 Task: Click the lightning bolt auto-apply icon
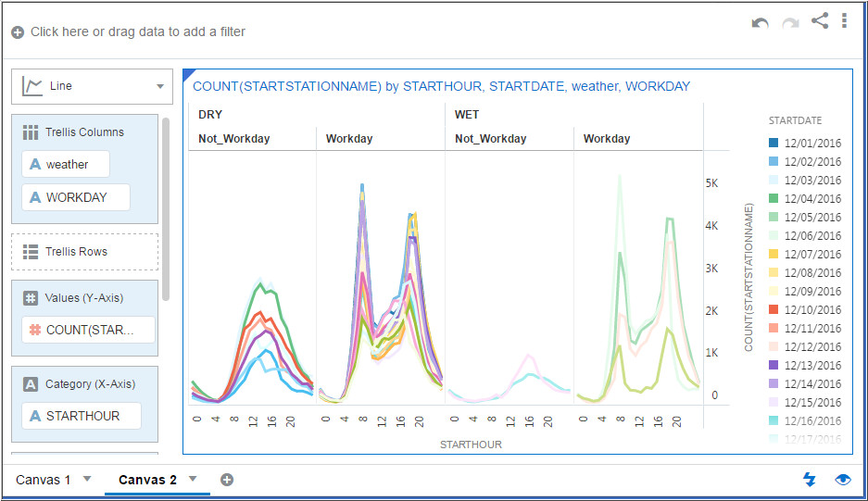pos(810,480)
